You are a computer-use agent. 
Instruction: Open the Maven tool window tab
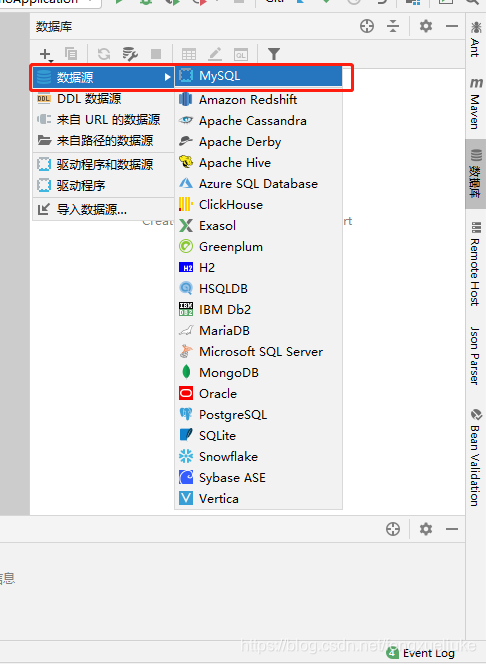click(475, 103)
